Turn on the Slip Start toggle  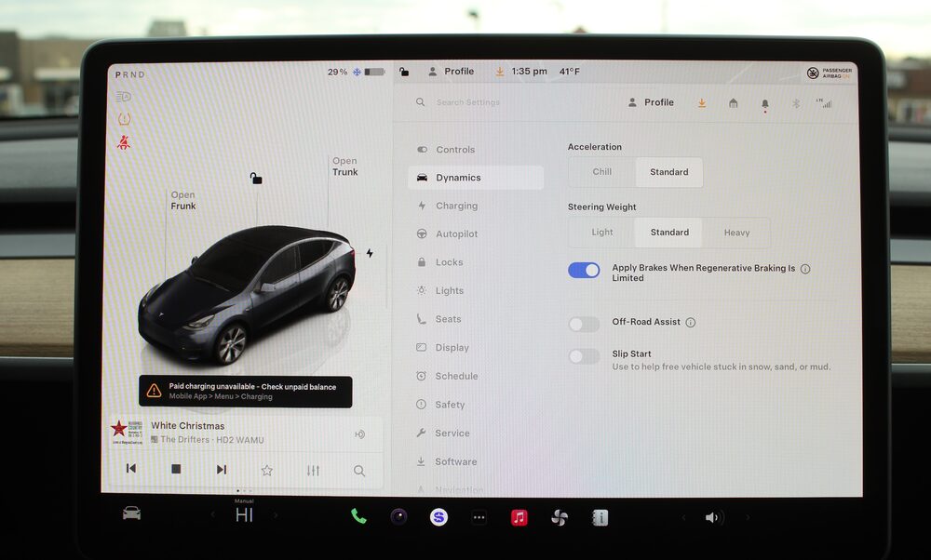[x=585, y=356]
